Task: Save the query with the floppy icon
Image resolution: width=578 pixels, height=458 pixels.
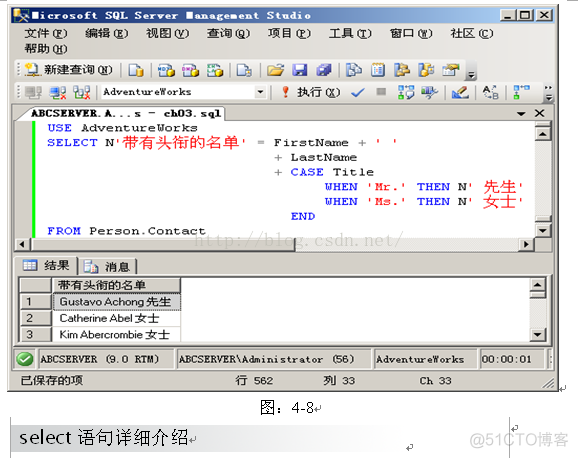Action: coord(300,70)
